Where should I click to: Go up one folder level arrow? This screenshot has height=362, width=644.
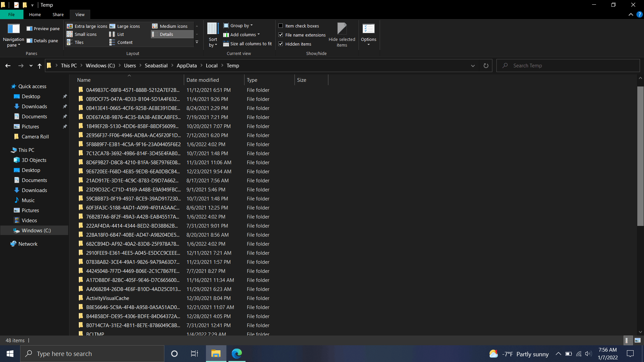pyautogui.click(x=40, y=66)
